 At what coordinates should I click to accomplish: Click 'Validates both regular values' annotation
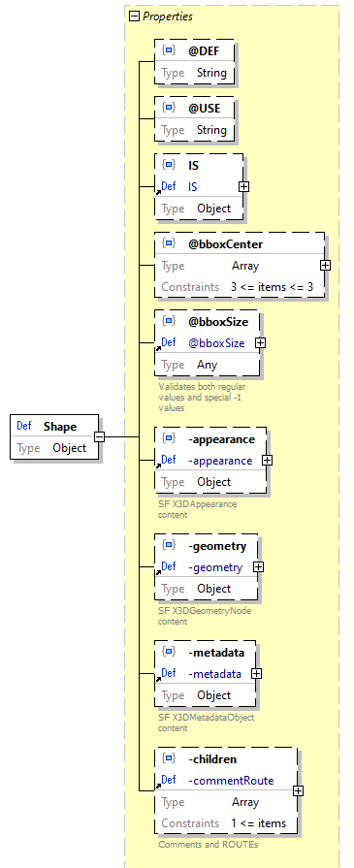(x=202, y=397)
